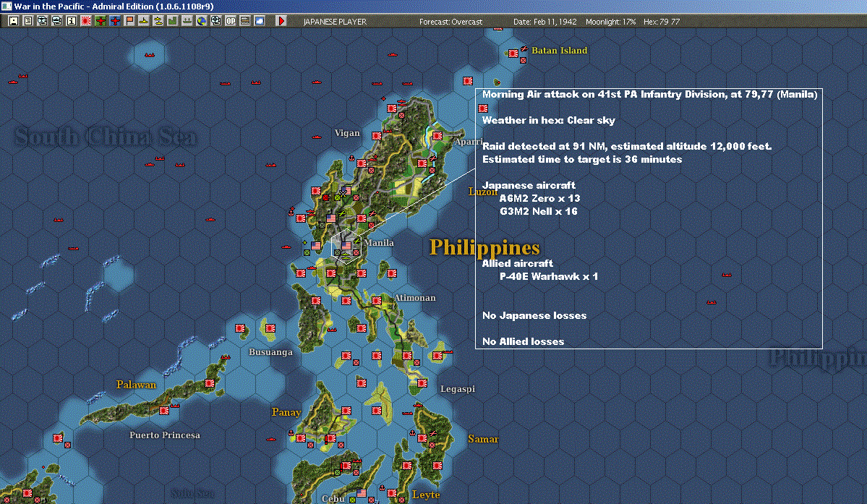Select Japanese base marker at Batan Island
Screen dimensions: 867x504
click(513, 53)
